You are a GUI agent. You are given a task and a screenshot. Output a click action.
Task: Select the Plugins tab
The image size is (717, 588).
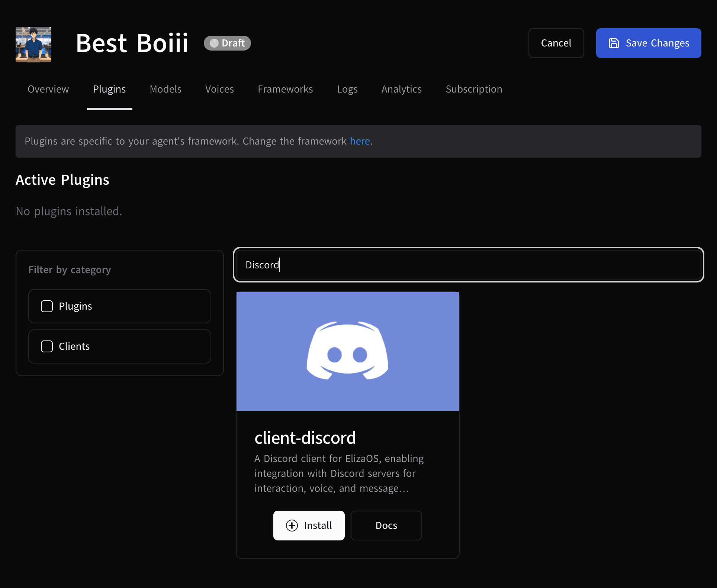coord(109,89)
